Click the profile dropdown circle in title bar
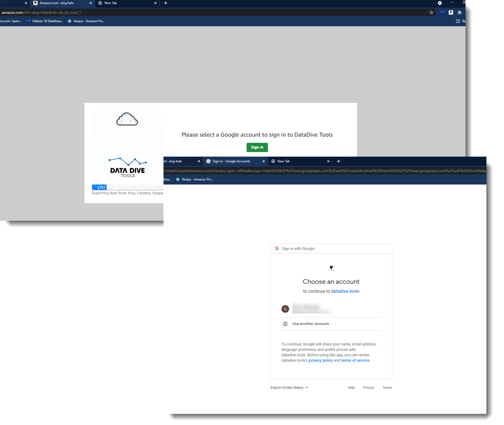 click(440, 3)
